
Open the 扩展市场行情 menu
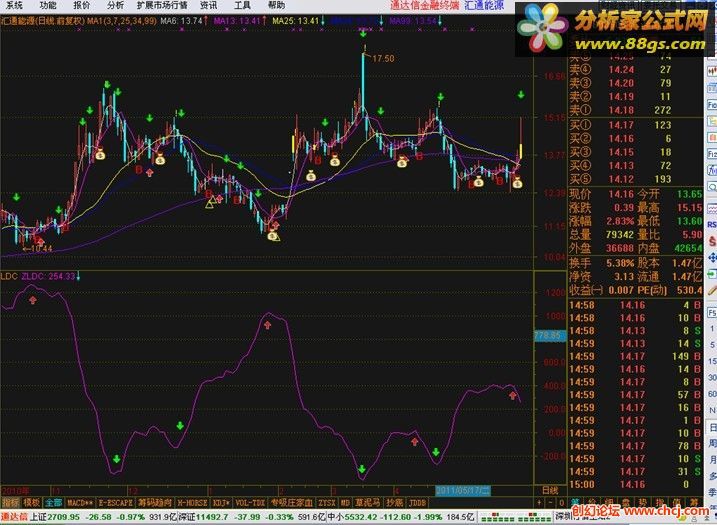point(162,5)
